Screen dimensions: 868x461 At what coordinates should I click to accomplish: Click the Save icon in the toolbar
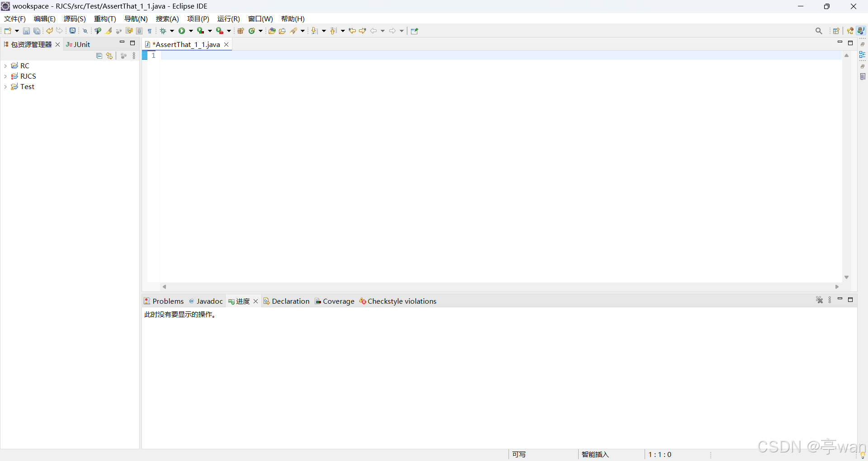26,31
